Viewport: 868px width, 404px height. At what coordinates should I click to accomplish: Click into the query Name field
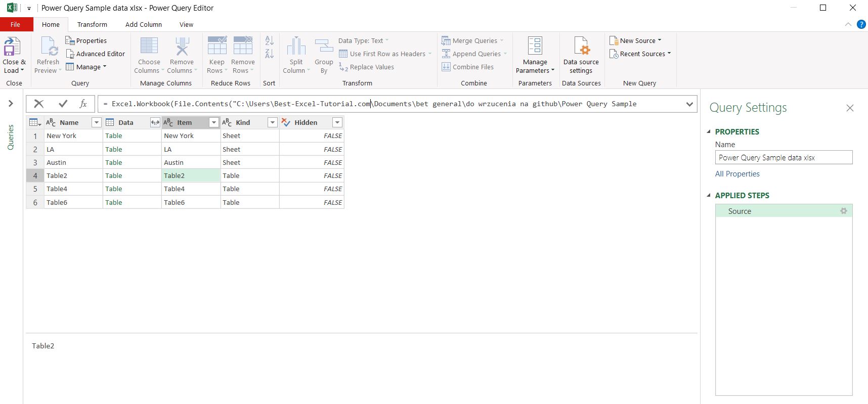tap(784, 157)
